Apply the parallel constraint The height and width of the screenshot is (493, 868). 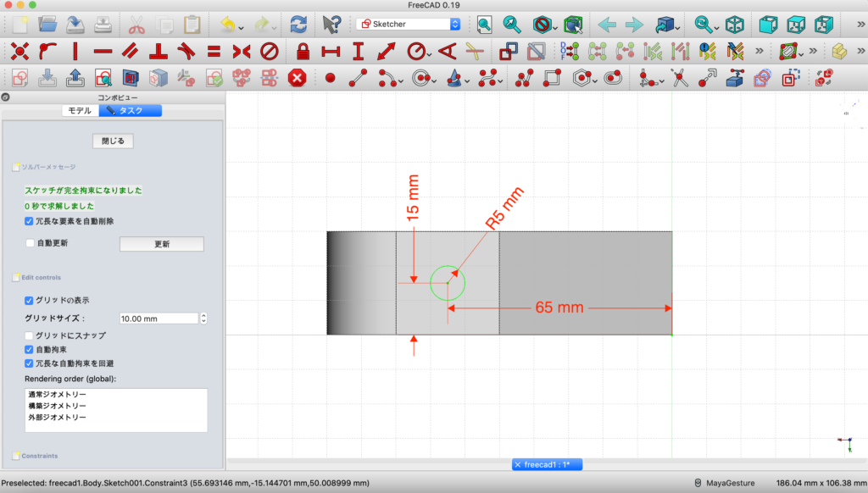point(131,52)
